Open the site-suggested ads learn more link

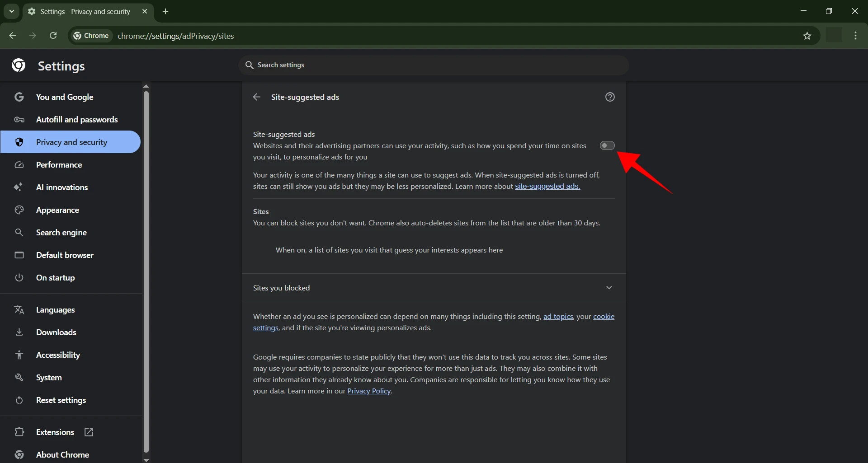[x=547, y=186]
